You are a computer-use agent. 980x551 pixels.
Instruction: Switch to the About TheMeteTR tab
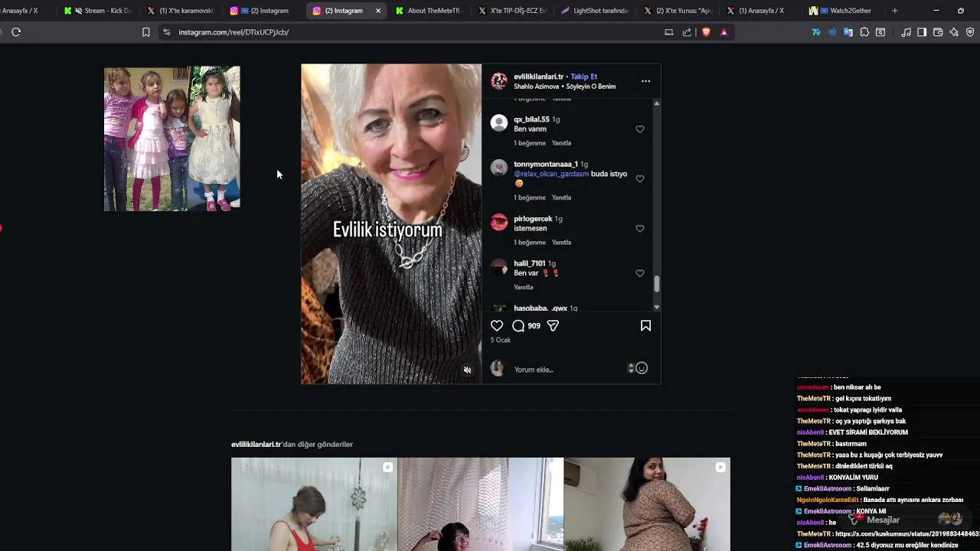pos(428,11)
